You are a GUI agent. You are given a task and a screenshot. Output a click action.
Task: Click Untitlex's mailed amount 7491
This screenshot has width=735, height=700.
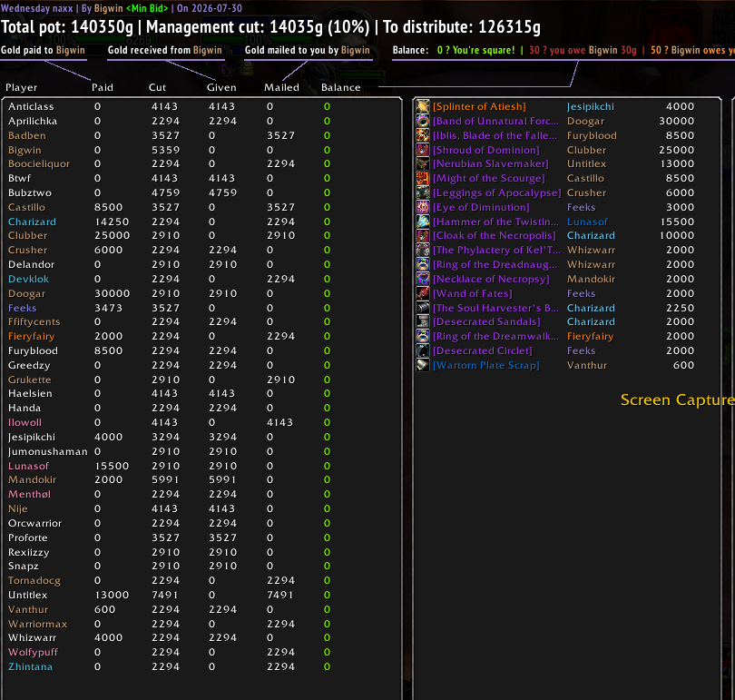(279, 595)
